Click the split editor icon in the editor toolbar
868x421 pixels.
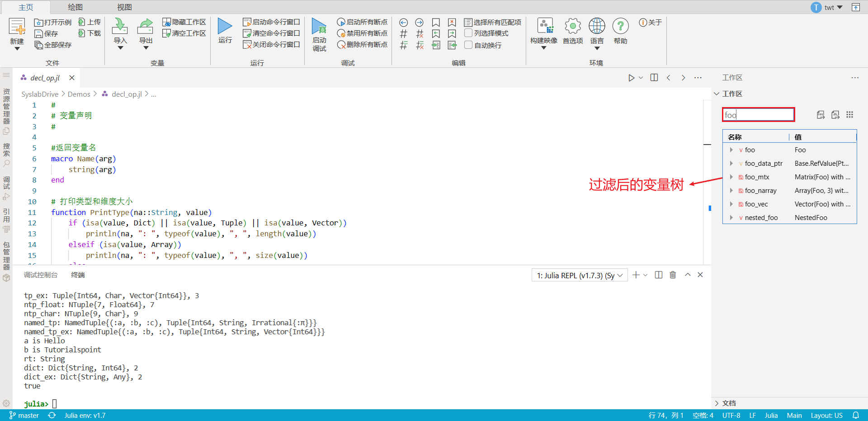click(654, 78)
